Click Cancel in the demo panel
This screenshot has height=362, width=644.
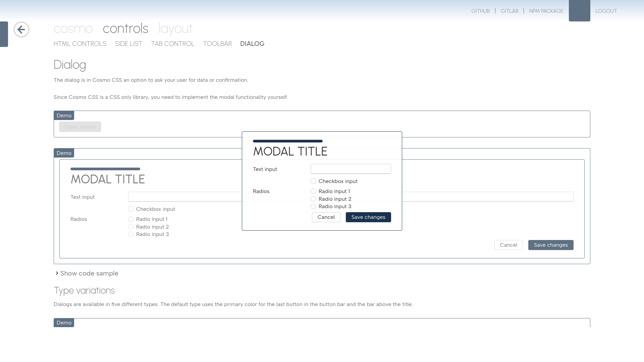508,245
